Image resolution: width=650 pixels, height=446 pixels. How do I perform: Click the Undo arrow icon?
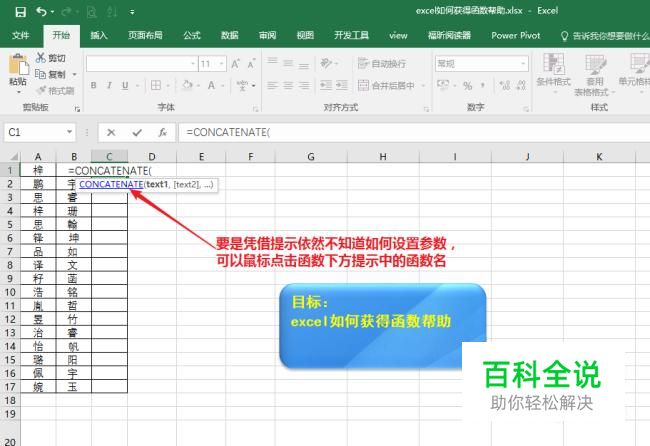click(41, 11)
